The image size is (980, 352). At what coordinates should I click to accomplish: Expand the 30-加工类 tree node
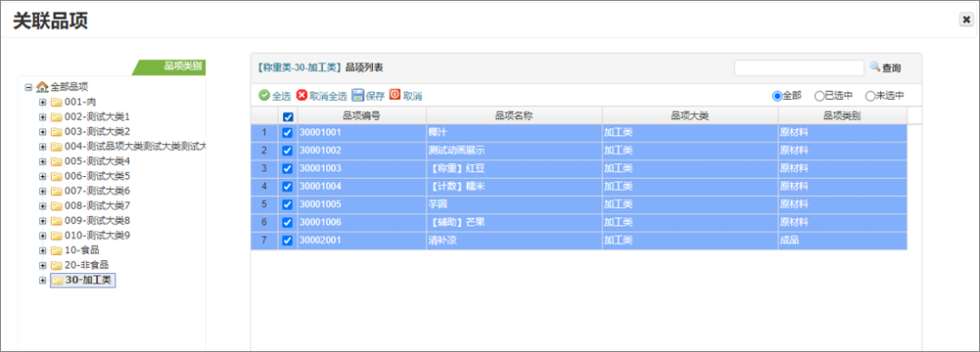[43, 280]
